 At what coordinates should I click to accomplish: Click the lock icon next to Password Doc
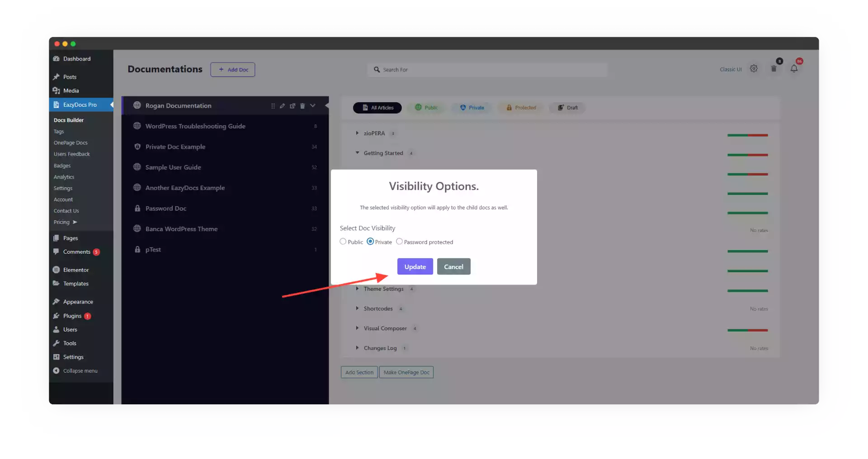coord(137,208)
